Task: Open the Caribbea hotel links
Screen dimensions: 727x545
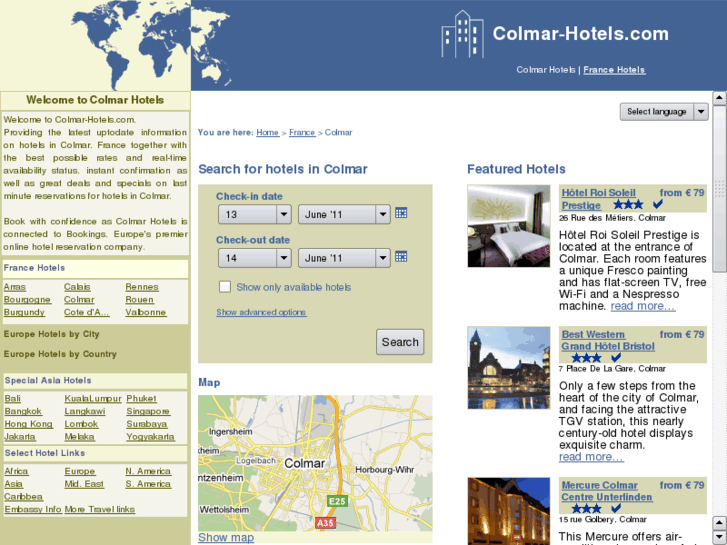Action: pos(24,496)
